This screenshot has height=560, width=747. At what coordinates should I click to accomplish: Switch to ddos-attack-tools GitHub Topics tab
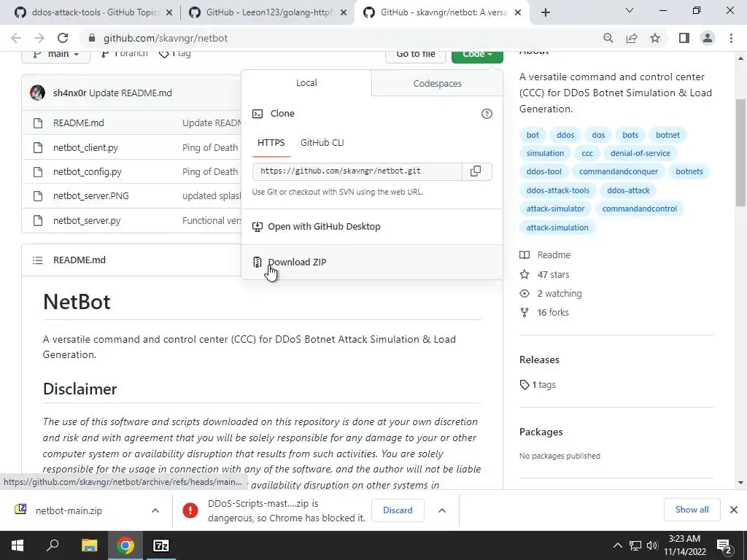93,12
